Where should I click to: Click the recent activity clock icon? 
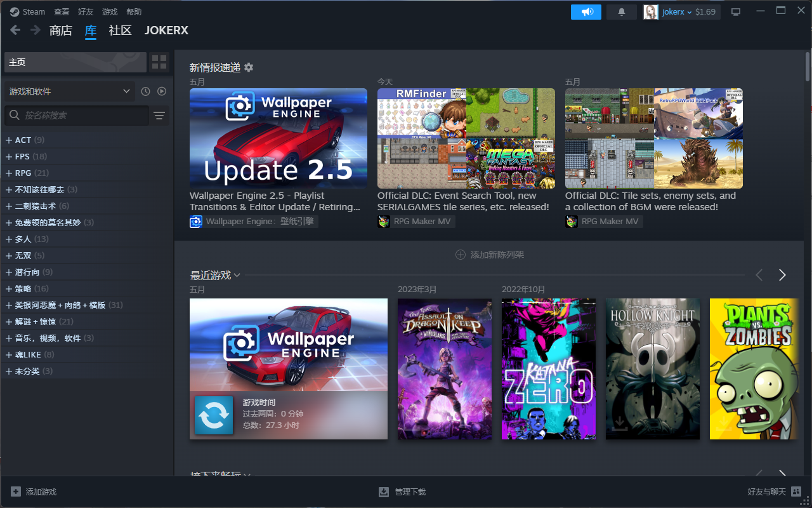pos(145,91)
